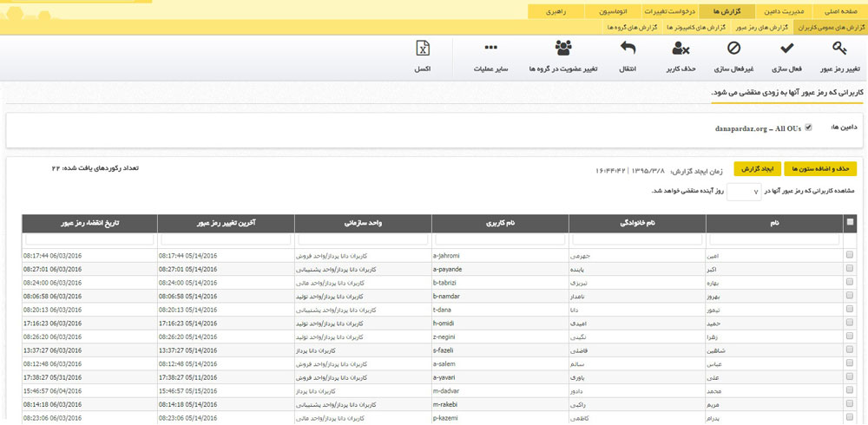Check the row checkbox for h-omidi

pyautogui.click(x=850, y=322)
